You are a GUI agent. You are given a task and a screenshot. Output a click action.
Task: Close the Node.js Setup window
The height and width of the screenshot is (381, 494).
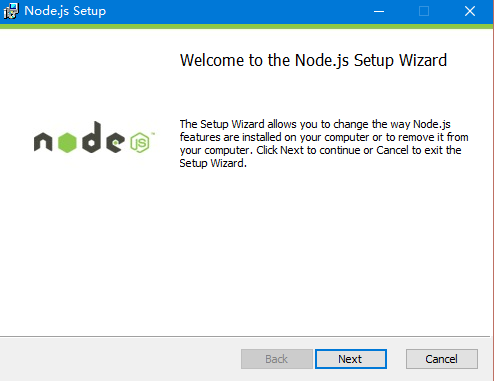coord(470,11)
